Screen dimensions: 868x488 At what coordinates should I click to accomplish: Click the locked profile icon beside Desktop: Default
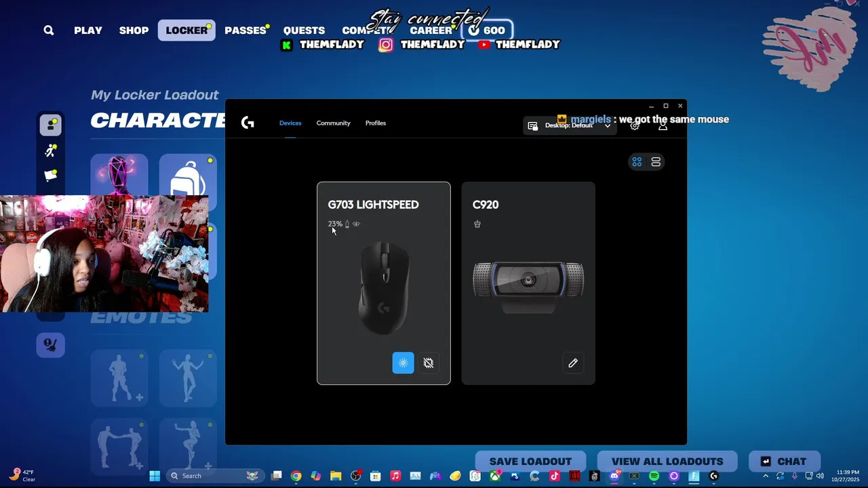pos(533,125)
